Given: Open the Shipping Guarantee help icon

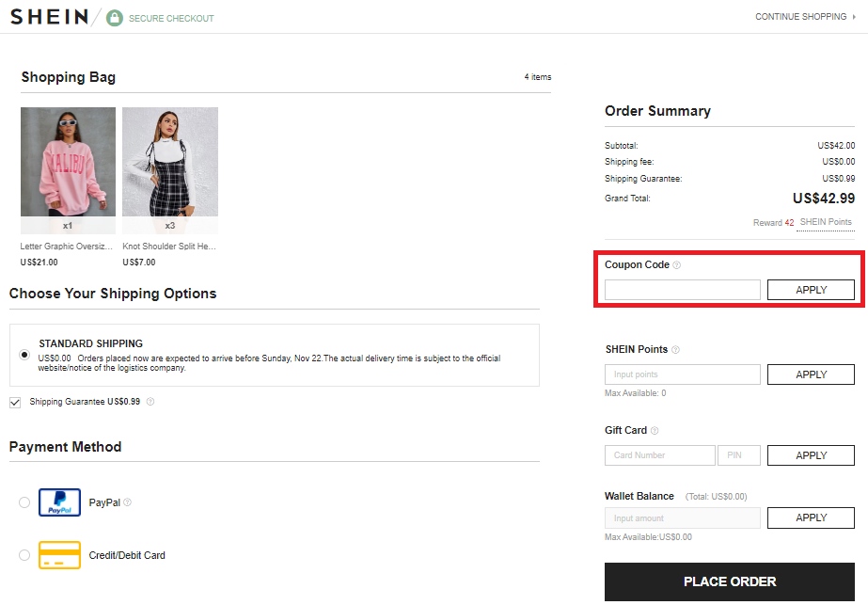Looking at the screenshot, I should [151, 401].
